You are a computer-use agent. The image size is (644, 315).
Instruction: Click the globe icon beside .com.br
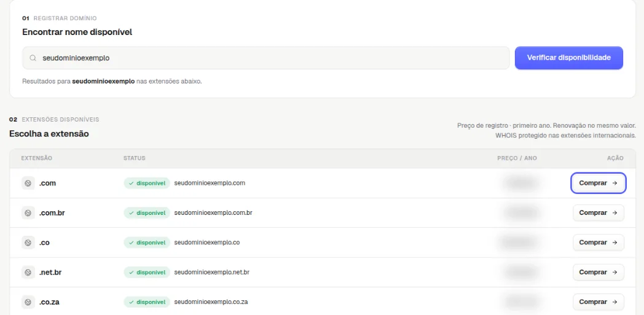click(x=28, y=213)
